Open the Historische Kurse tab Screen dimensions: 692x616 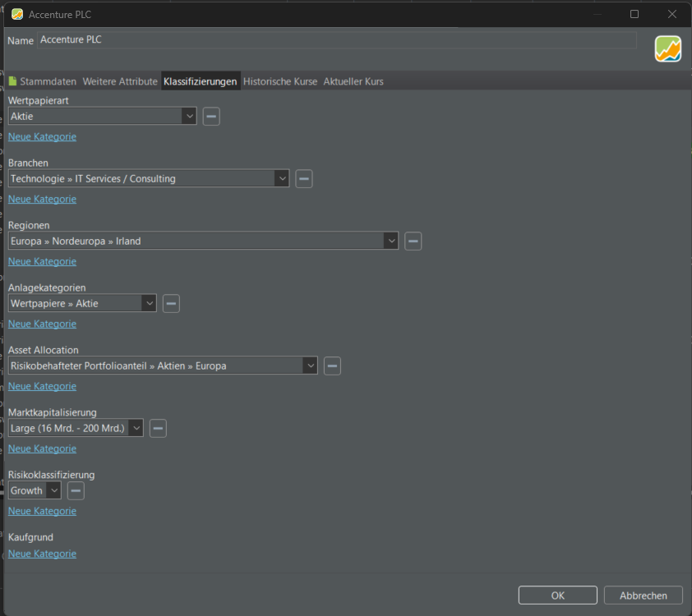[280, 81]
